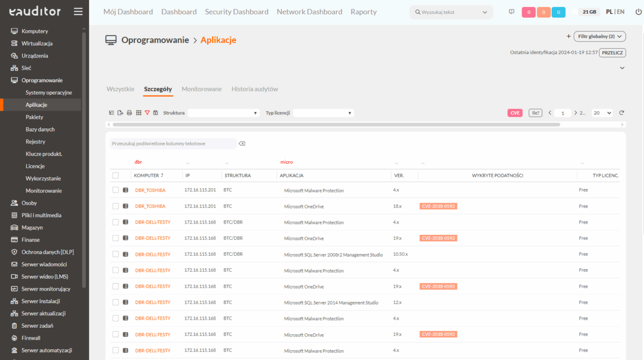Click the red filter funnel icon
Image resolution: width=644 pixels, height=360 pixels.
pyautogui.click(x=147, y=113)
